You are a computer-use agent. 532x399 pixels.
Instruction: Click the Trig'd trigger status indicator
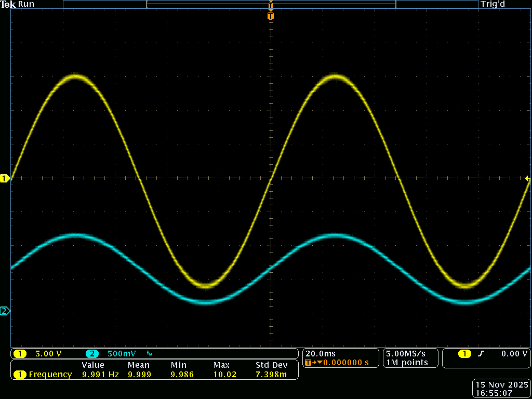493,4
